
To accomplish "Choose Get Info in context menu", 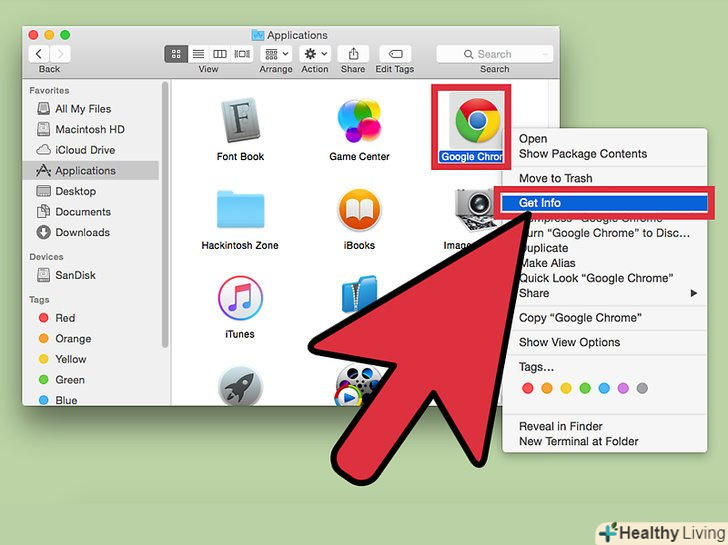I will click(x=604, y=203).
